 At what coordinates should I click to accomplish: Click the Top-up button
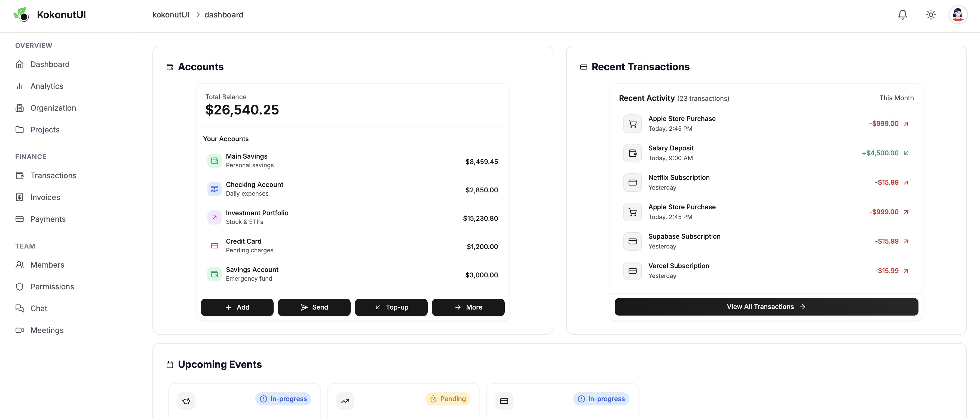click(391, 307)
